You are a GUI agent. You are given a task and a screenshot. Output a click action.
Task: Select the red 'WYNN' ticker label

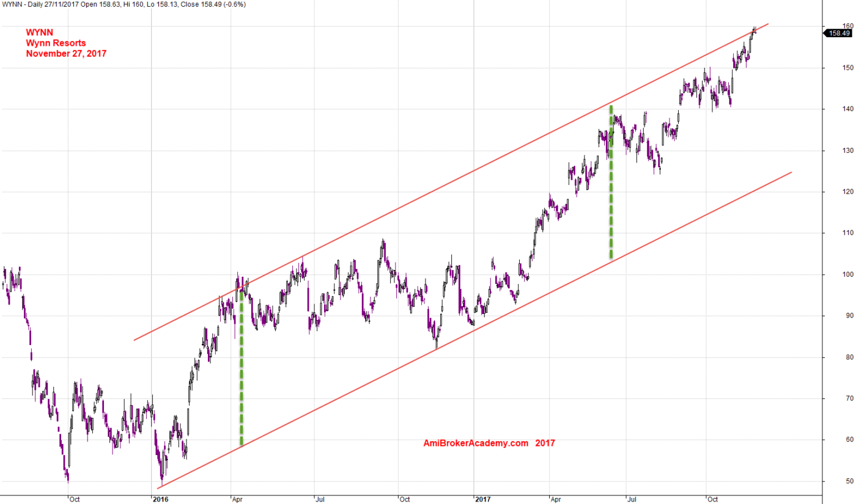[x=39, y=32]
